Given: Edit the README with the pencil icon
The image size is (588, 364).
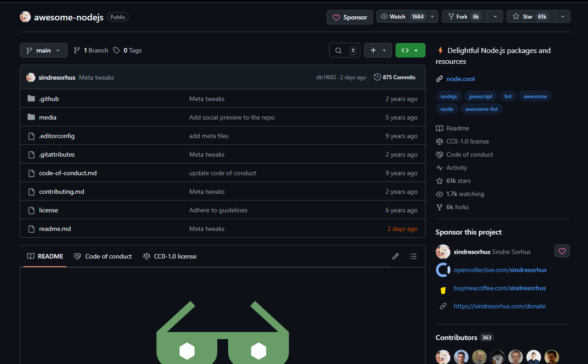Looking at the screenshot, I should [x=396, y=256].
